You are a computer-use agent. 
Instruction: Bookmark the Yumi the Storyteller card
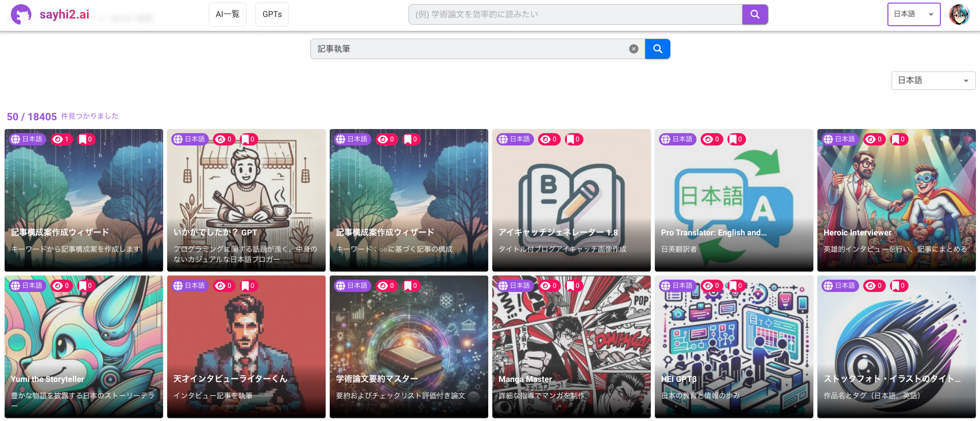[x=86, y=286]
